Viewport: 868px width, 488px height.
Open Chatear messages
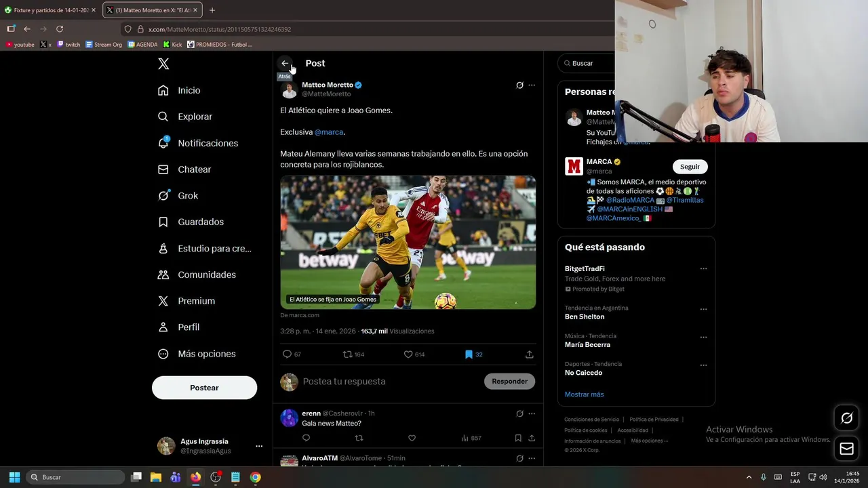185,169
